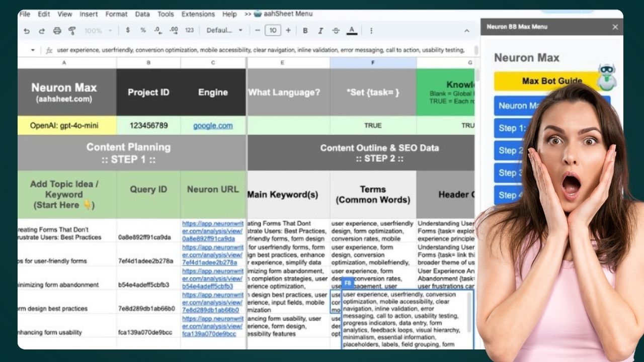The height and width of the screenshot is (362, 644).
Task: Open the Tools menu
Action: (166, 14)
